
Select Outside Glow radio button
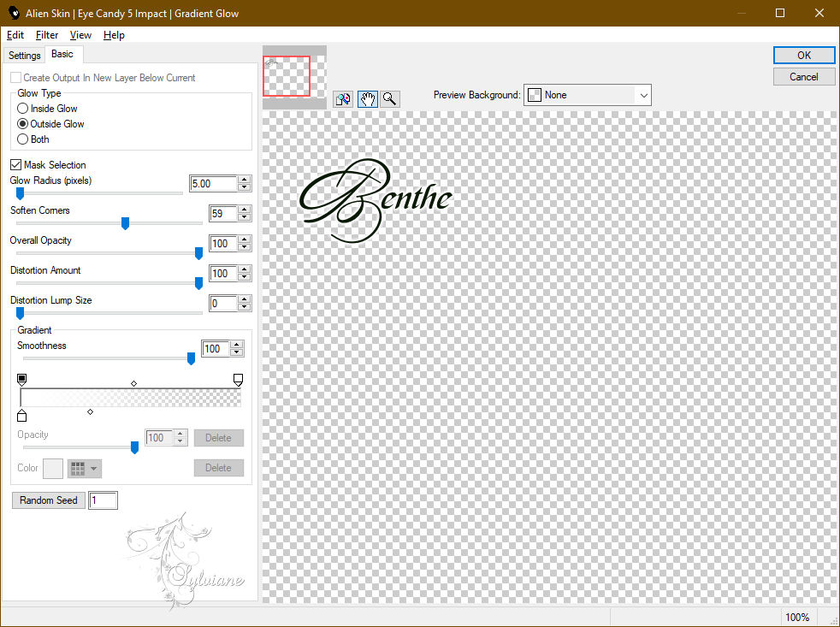click(x=22, y=124)
